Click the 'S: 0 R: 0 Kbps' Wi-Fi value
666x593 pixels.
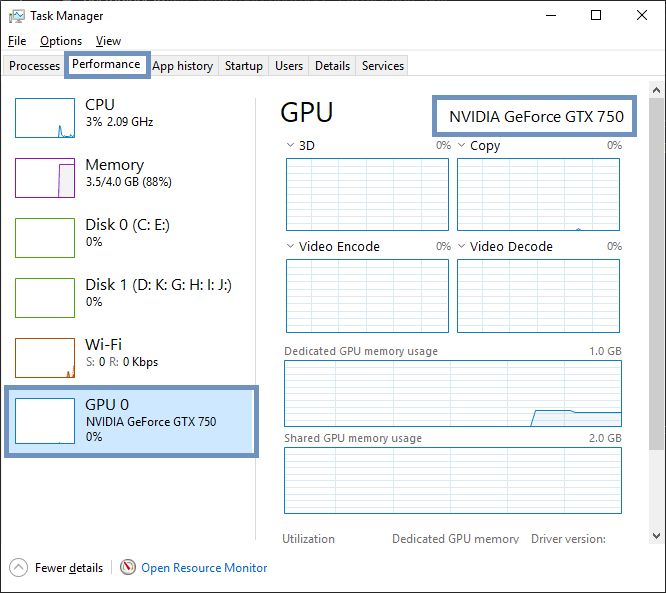coord(122,362)
